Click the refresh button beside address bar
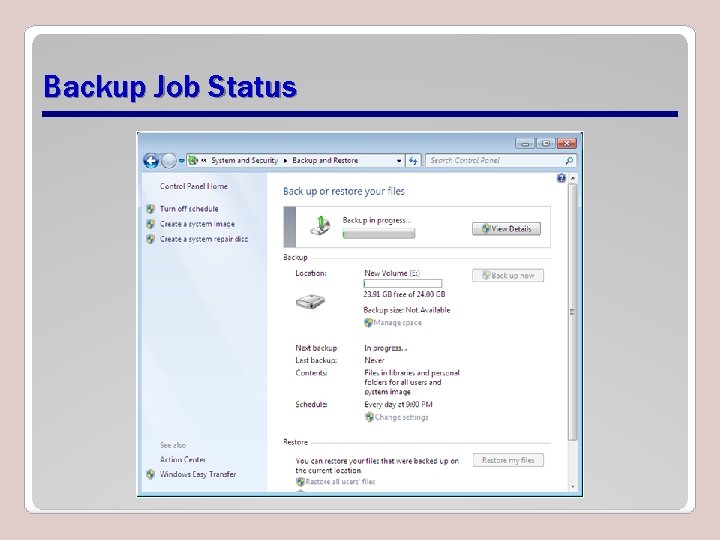The height and width of the screenshot is (540, 720). coord(413,160)
